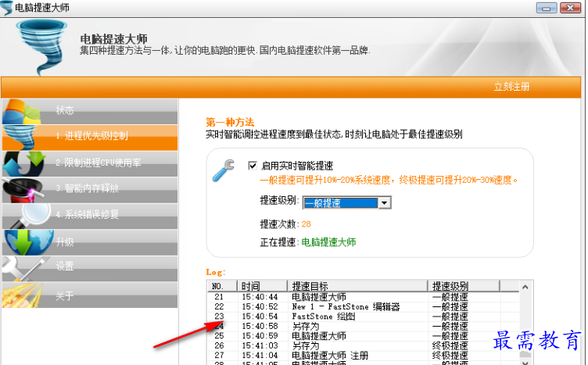Viewport: 588px width, 365px height.
Task: Open the 升级 section
Action: tap(90, 242)
